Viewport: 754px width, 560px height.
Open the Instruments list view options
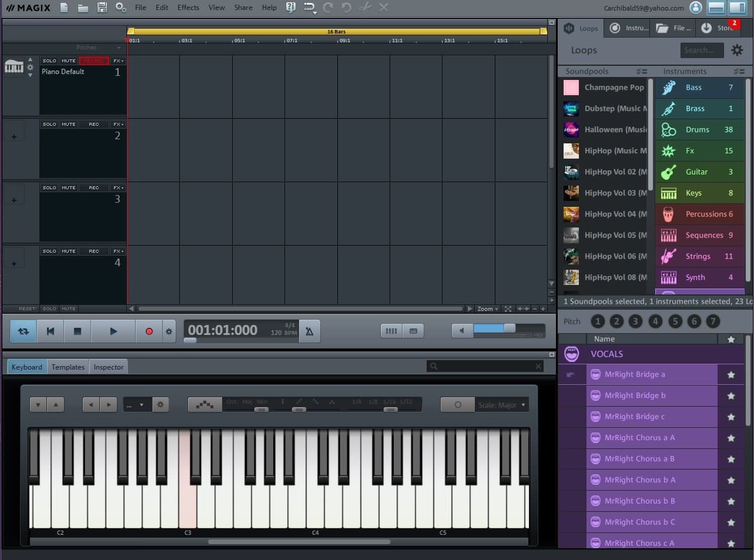click(739, 71)
